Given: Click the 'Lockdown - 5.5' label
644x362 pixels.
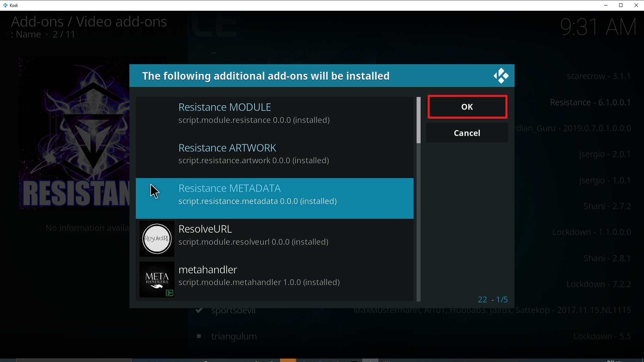Looking at the screenshot, I should (x=602, y=336).
